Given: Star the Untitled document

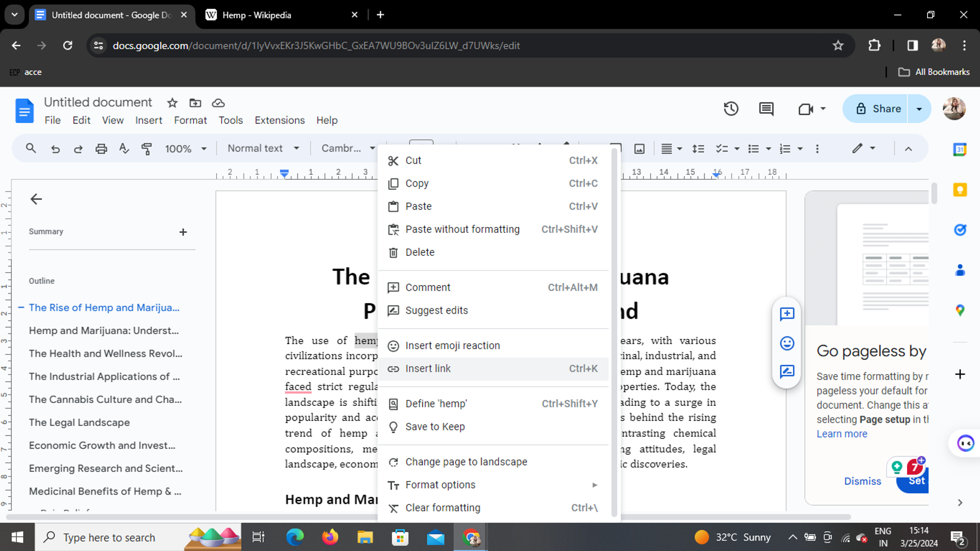Looking at the screenshot, I should pyautogui.click(x=172, y=103).
